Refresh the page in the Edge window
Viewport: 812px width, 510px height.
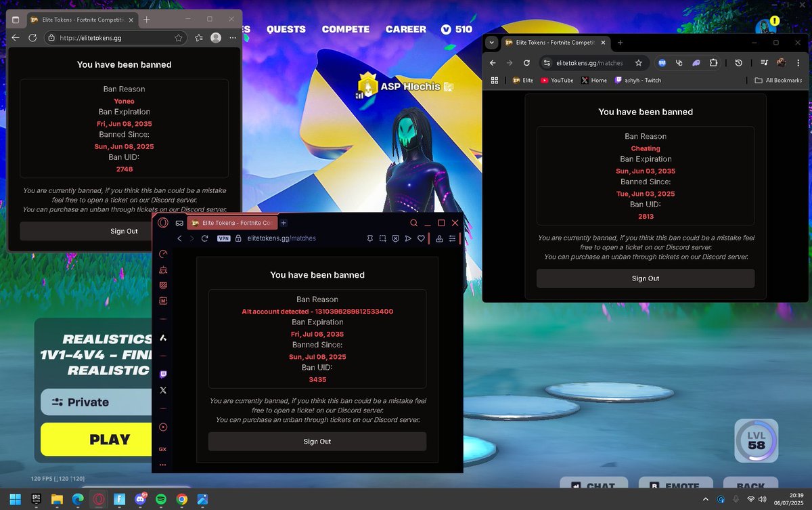coord(32,38)
